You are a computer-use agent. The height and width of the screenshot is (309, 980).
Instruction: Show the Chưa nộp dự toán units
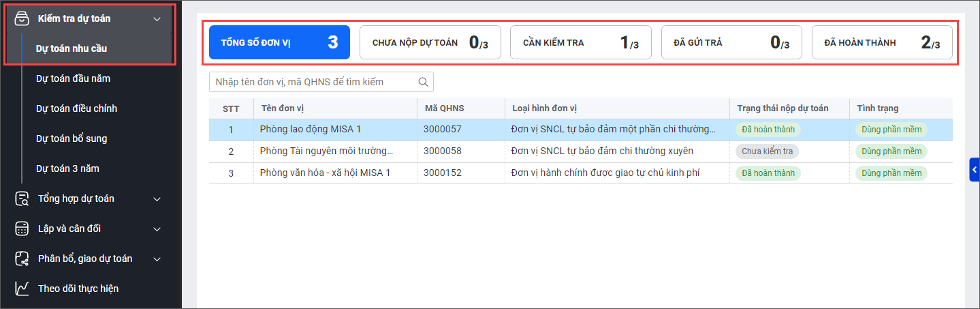(x=430, y=42)
